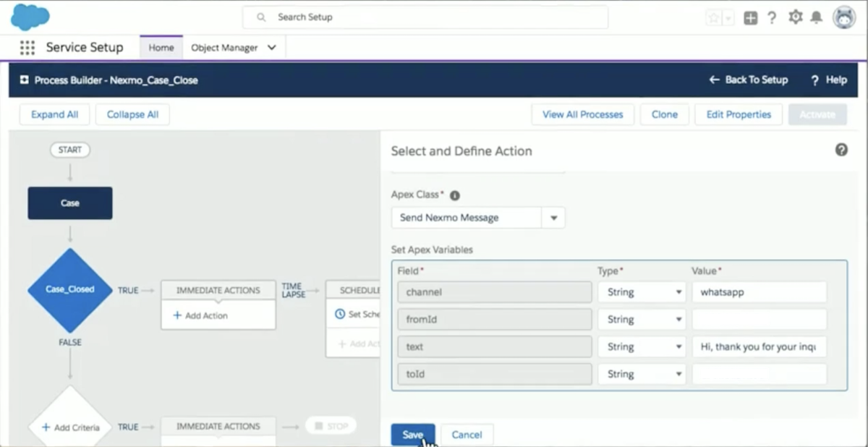The height and width of the screenshot is (447, 868).
Task: Click the global actions plus icon
Action: click(x=751, y=18)
